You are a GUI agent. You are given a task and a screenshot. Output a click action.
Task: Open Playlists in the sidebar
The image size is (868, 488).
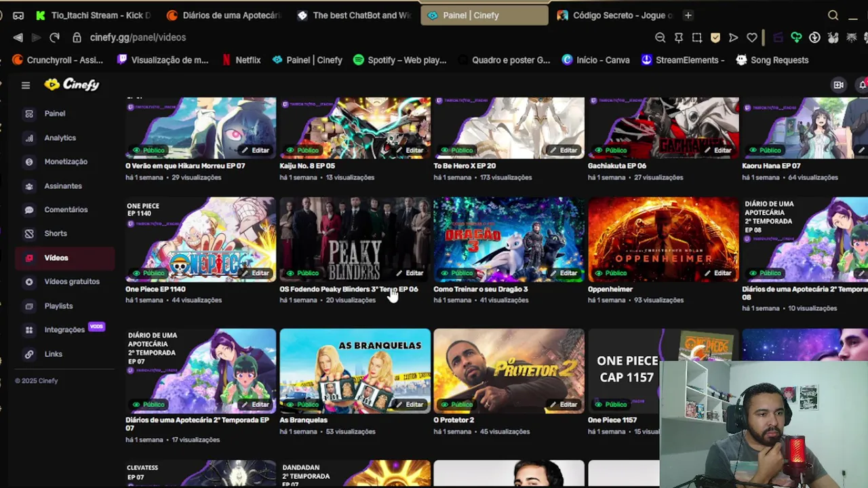[x=58, y=306]
